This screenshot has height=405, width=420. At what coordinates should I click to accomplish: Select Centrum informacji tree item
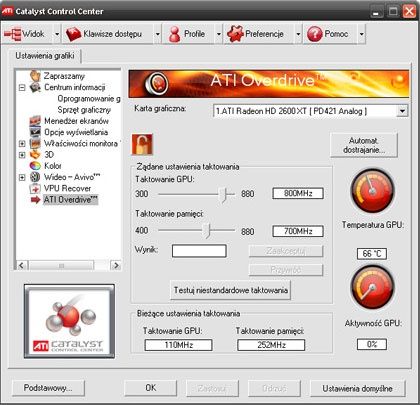[75, 87]
